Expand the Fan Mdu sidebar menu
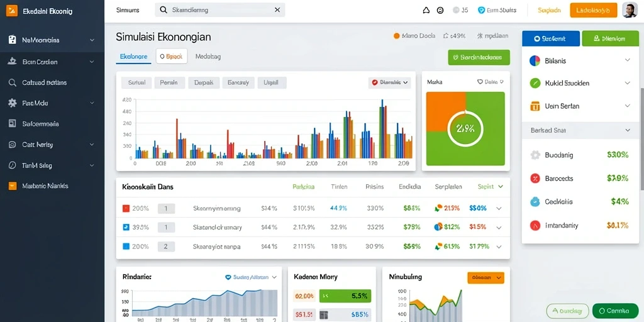The height and width of the screenshot is (322, 644). 92,103
